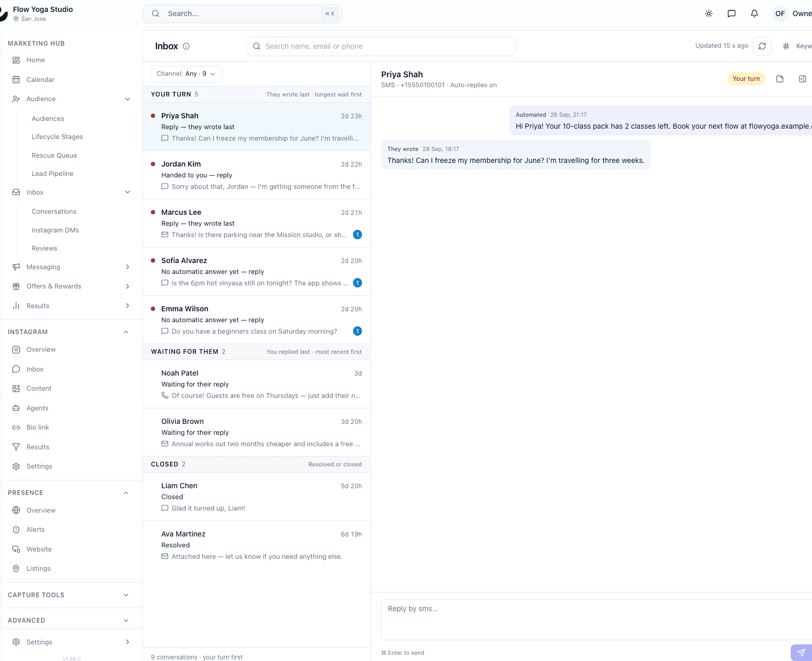Collapse the INSTAGRAM section
This screenshot has width=812, height=661.
point(126,332)
